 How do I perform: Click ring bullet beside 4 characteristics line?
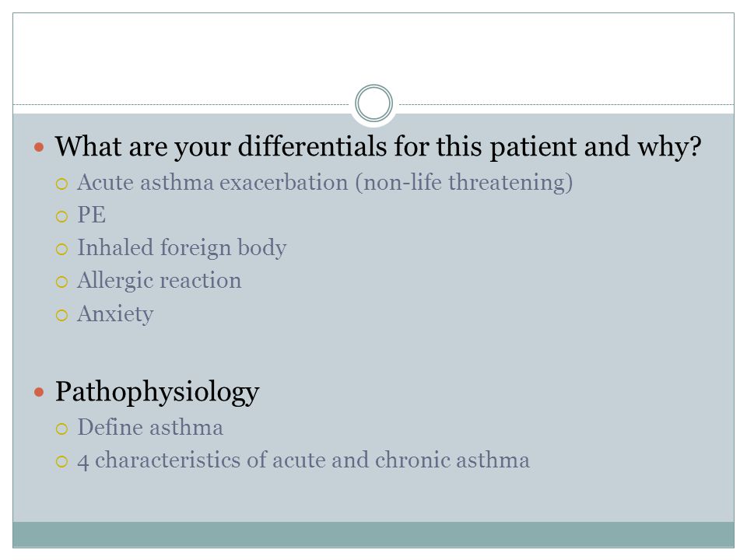pyautogui.click(x=61, y=461)
